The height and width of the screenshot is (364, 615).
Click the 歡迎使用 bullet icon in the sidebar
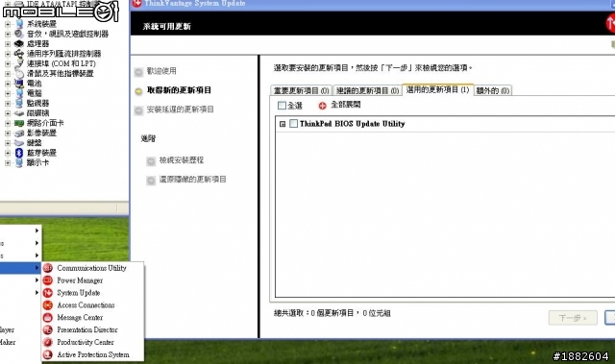click(x=138, y=72)
